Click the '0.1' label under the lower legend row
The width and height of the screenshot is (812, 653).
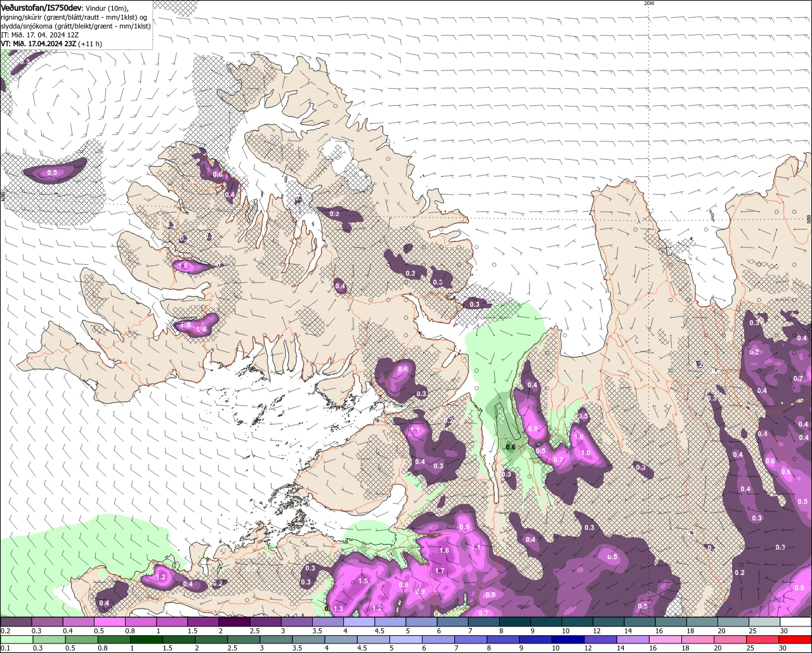point(5,648)
